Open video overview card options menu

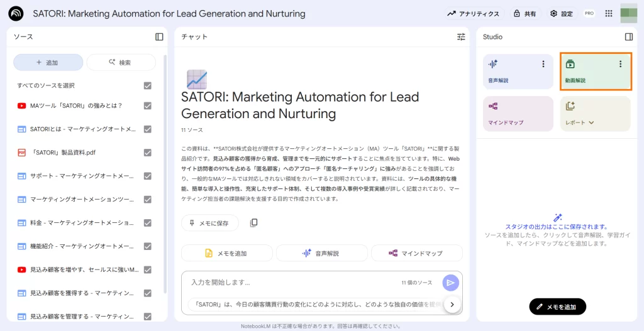point(620,64)
